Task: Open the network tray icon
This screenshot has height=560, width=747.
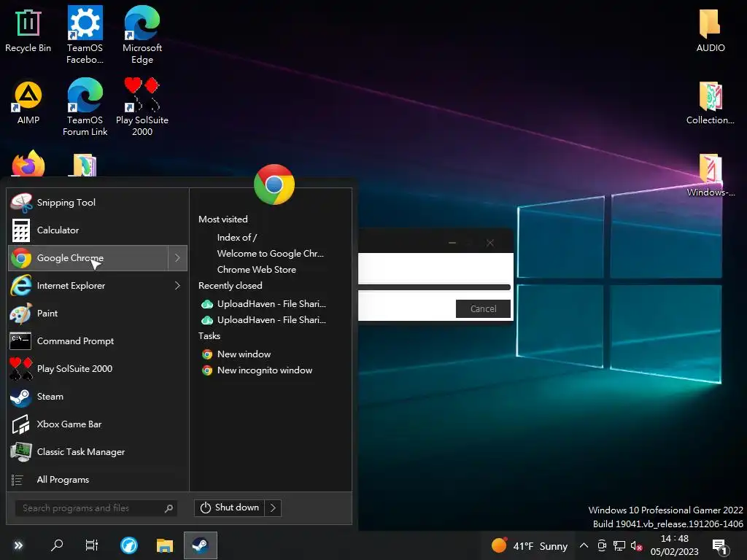Action: (619, 545)
